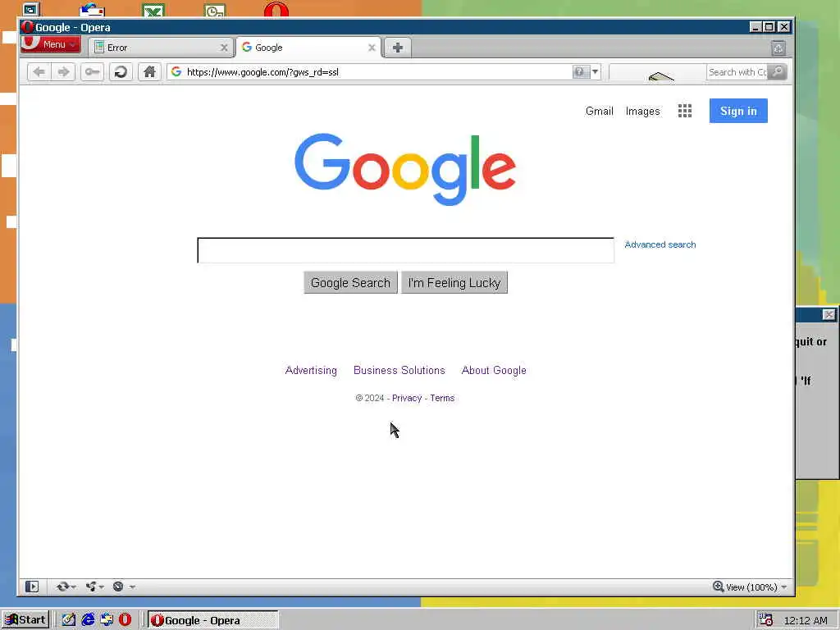Click the address bar security badge

pos(580,72)
